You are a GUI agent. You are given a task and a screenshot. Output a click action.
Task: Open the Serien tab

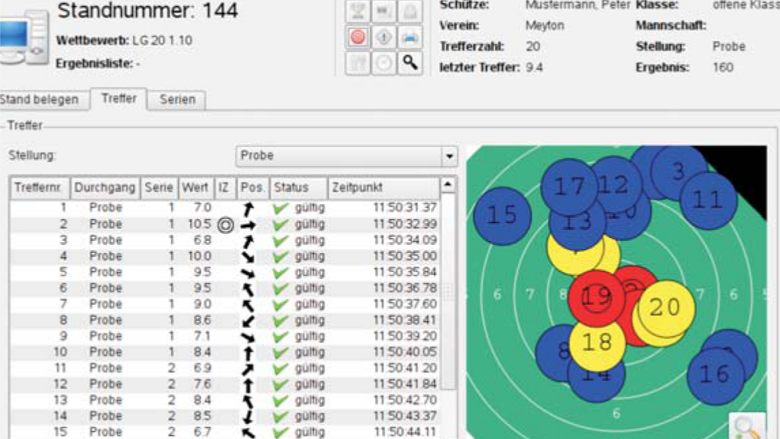177,99
